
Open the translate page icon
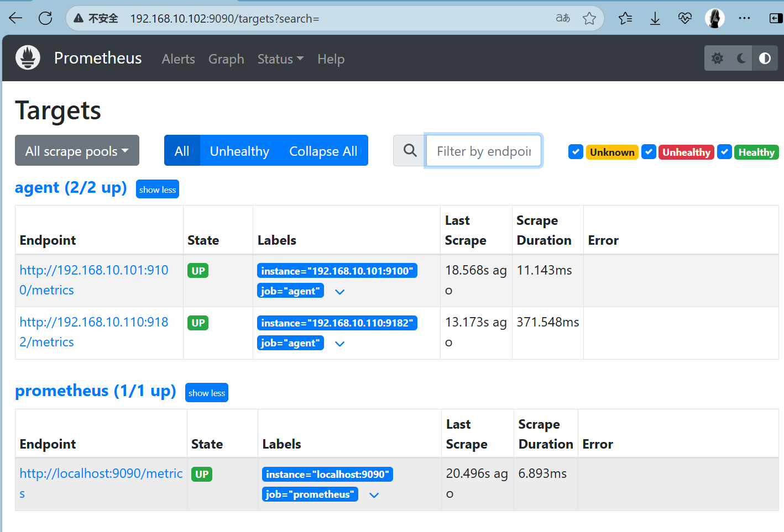coord(563,18)
